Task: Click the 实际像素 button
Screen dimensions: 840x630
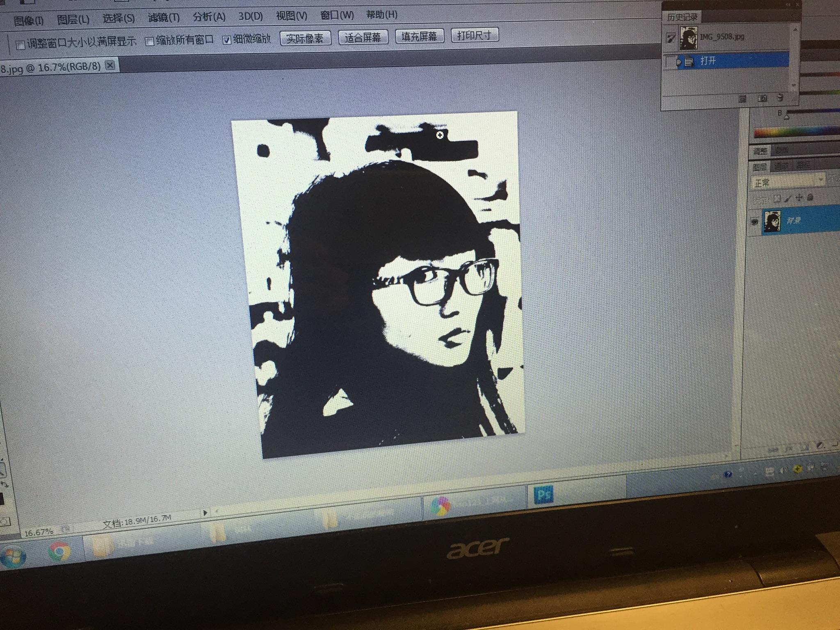Action: click(x=305, y=38)
